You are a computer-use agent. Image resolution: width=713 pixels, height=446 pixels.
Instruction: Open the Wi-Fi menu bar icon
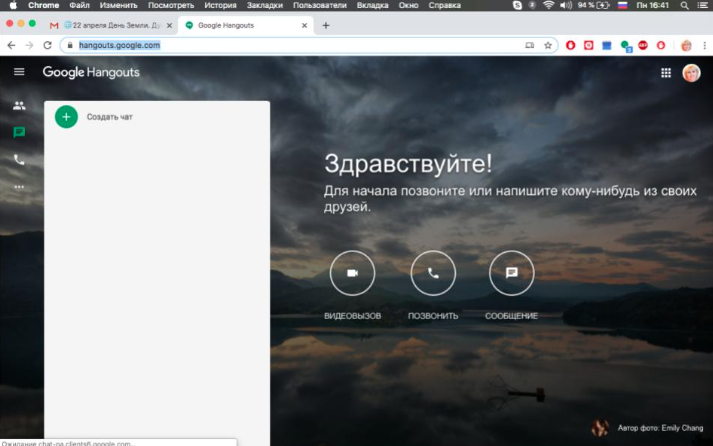[x=548, y=5]
